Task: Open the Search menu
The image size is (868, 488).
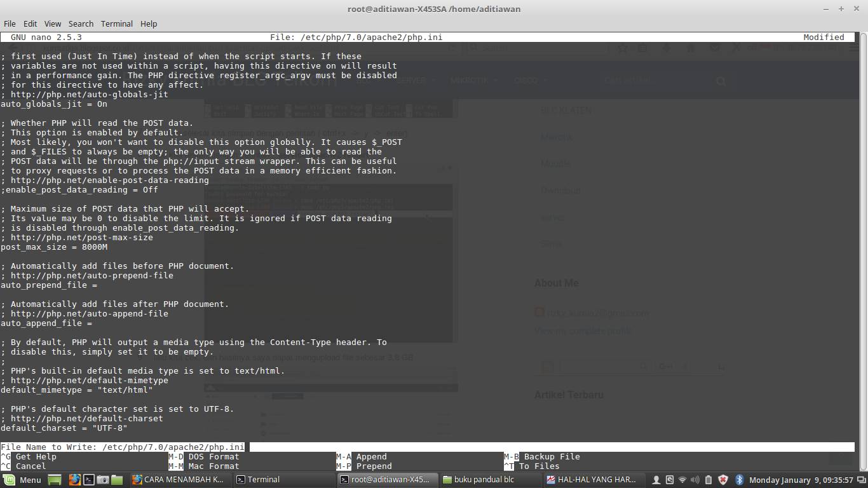Action: [81, 24]
